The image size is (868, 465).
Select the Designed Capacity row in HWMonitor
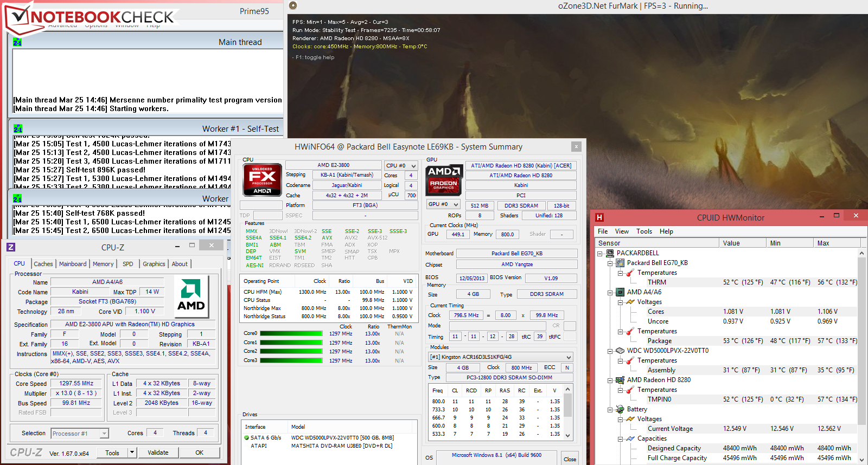pos(726,448)
